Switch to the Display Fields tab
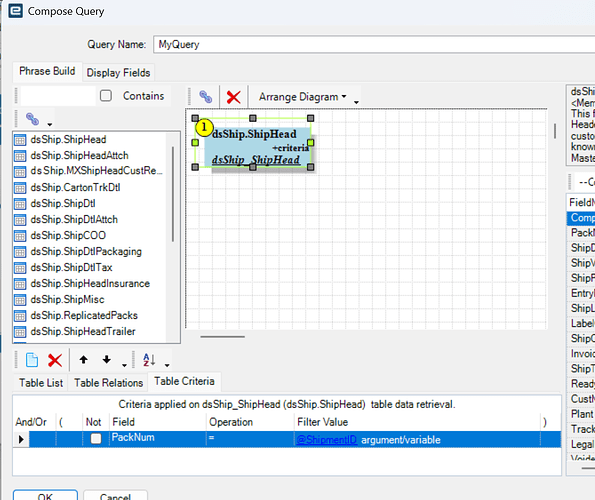The image size is (595, 500). [118, 72]
